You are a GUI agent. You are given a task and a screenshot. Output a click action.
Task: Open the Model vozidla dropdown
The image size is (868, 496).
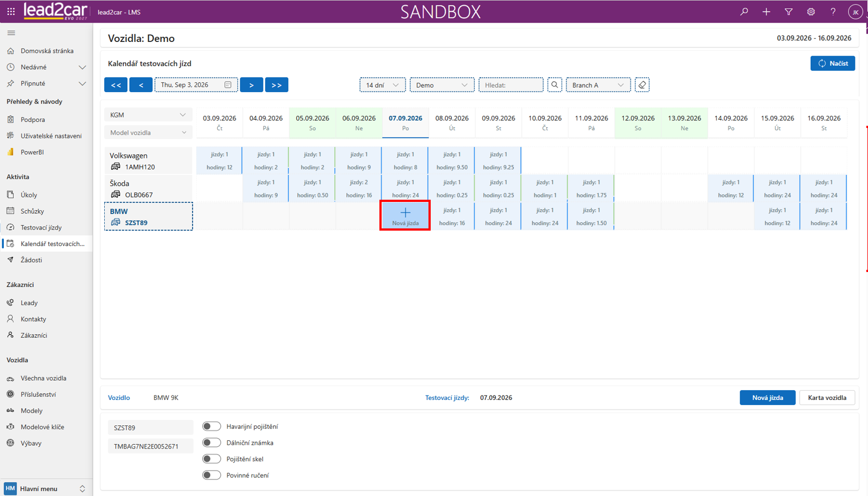point(148,132)
